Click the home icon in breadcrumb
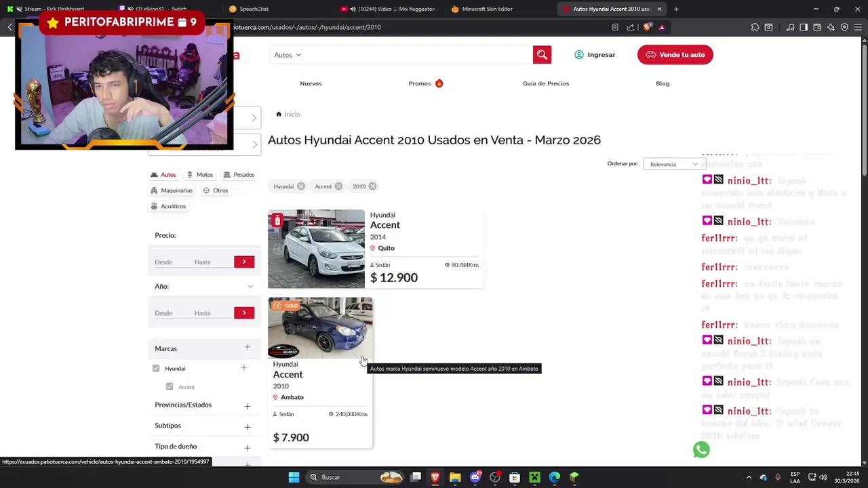This screenshot has width=868, height=488. (279, 114)
